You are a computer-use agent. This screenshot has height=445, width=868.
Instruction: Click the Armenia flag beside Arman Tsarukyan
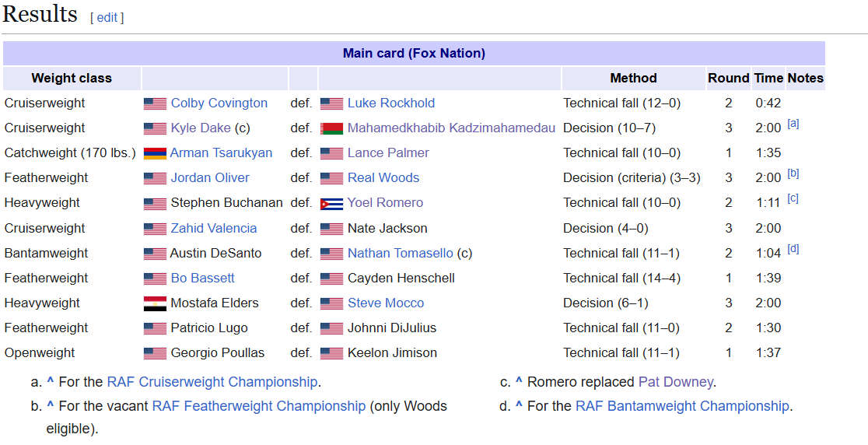click(155, 153)
